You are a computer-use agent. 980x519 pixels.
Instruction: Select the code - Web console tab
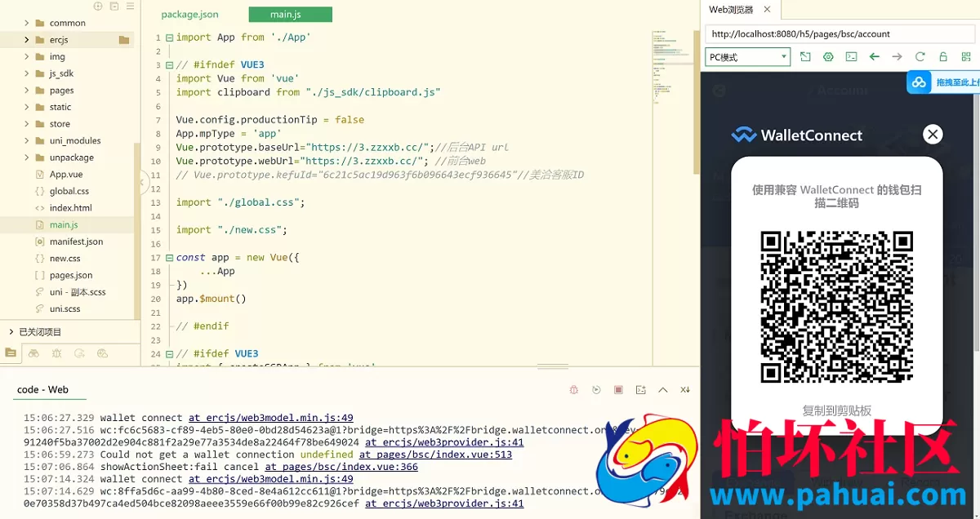click(42, 390)
